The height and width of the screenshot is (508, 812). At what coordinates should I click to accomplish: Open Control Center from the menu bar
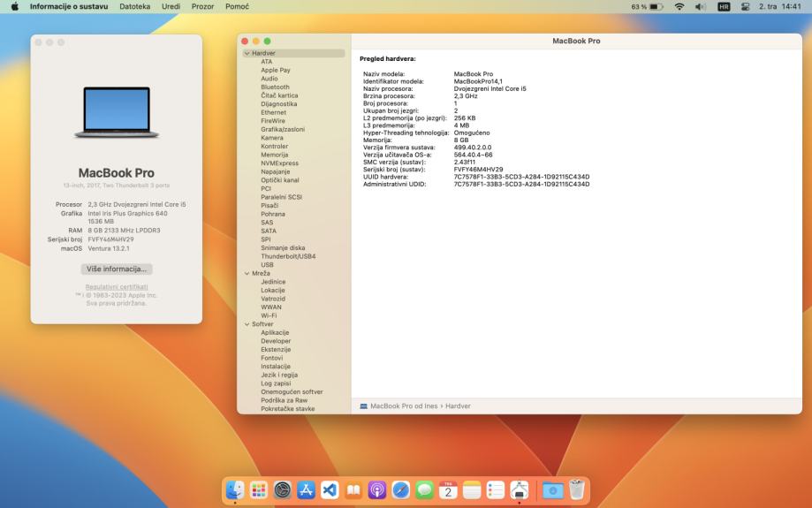tap(745, 6)
